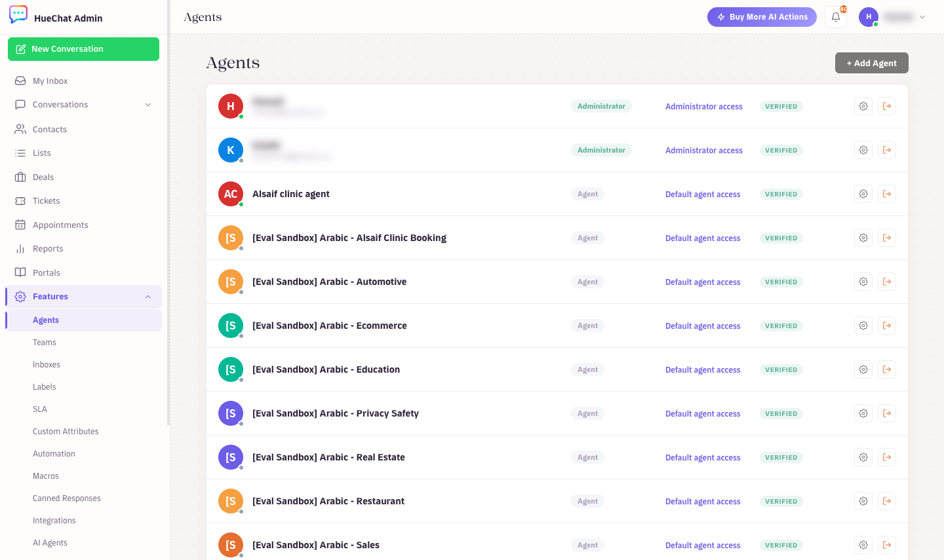The width and height of the screenshot is (944, 560).
Task: Open settings gear for Arabic - Automotive agent
Action: pyautogui.click(x=863, y=282)
